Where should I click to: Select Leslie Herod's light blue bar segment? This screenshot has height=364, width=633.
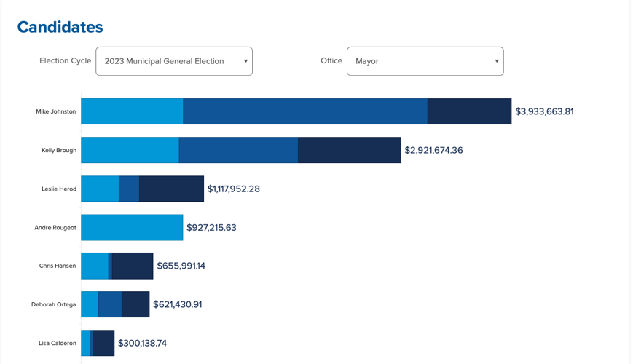click(x=100, y=189)
